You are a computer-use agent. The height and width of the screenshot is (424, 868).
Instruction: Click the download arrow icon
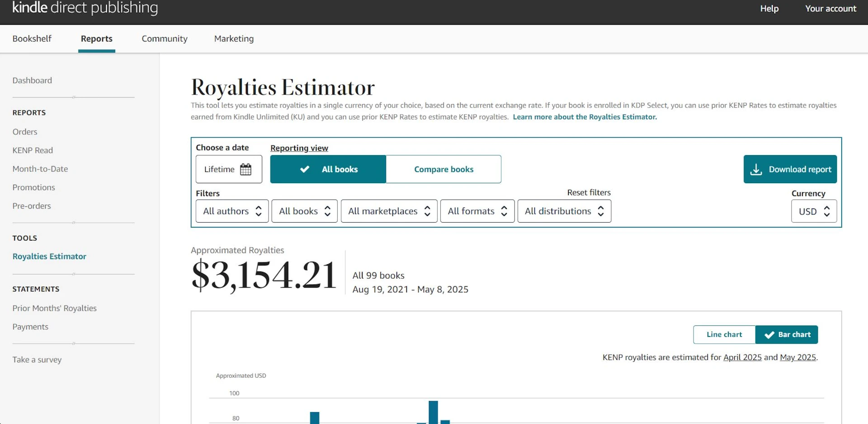click(756, 169)
